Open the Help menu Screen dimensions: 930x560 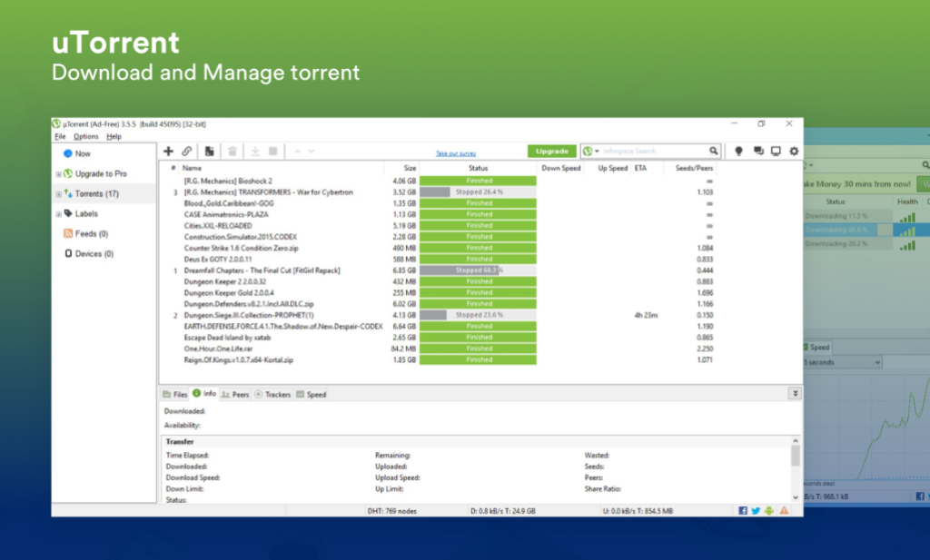[x=114, y=136]
